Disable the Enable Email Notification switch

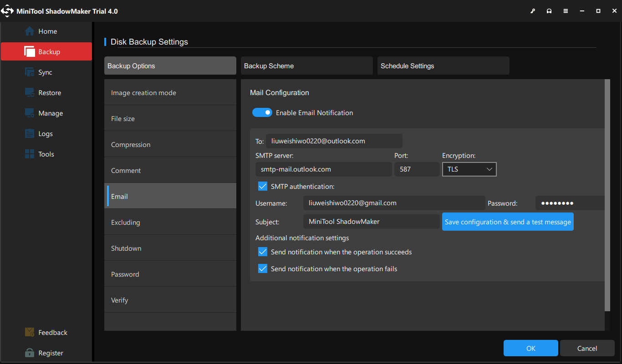tap(262, 112)
